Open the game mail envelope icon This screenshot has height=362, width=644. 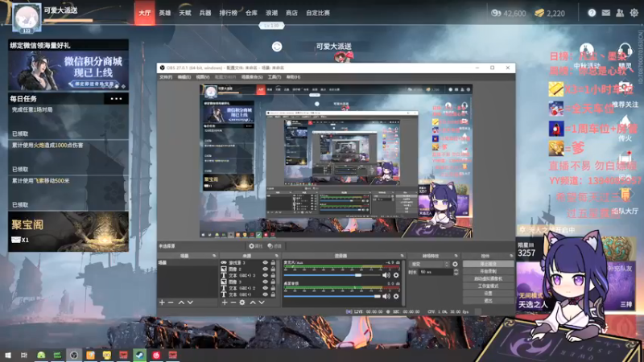[x=606, y=13]
